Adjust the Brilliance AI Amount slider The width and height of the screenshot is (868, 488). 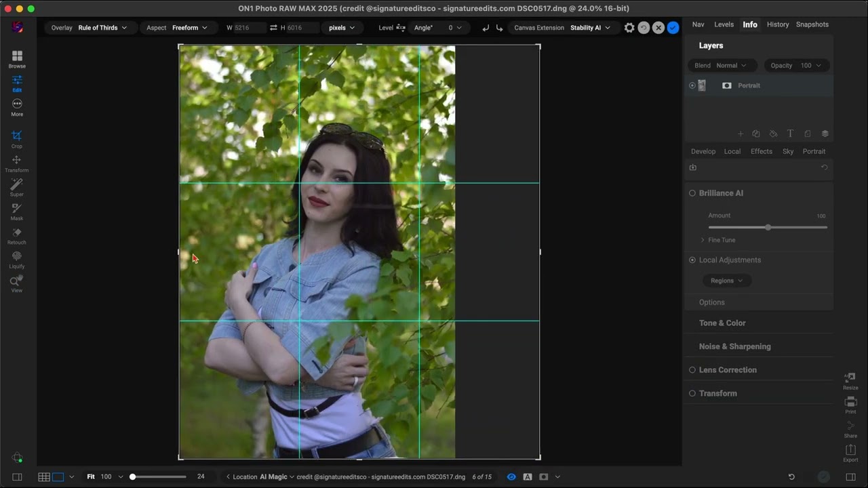coord(768,227)
